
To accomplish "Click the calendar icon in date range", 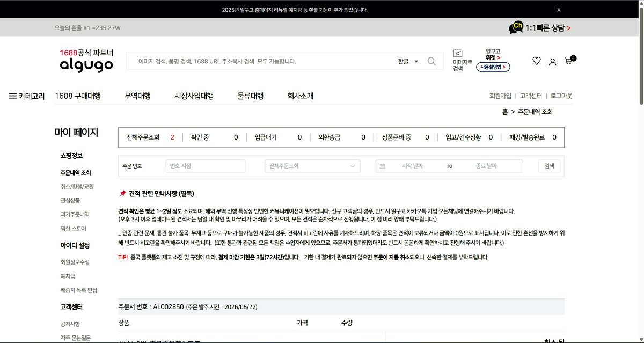I will click(x=383, y=166).
